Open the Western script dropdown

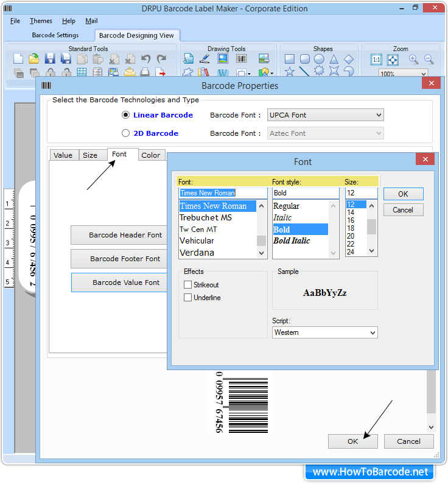[324, 332]
